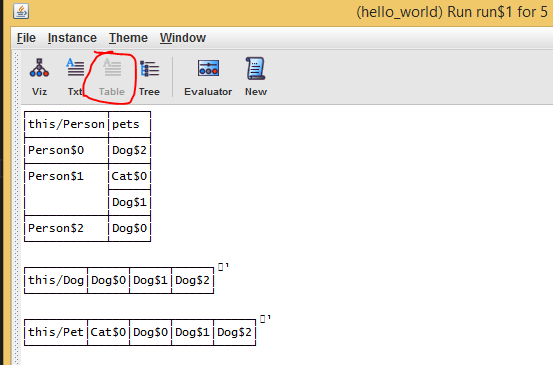
Task: Open the File menu
Action: [x=26, y=38]
